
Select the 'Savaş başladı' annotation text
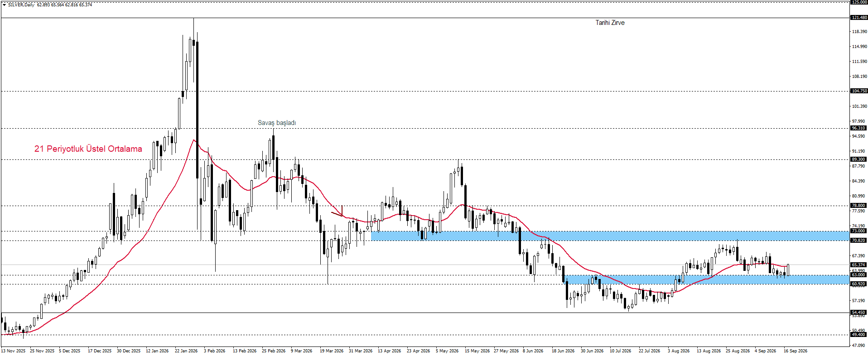point(277,123)
